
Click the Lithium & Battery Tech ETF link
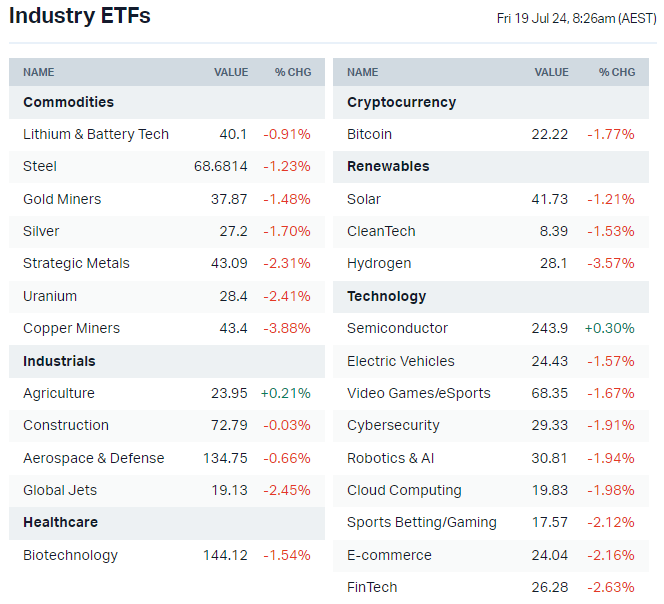click(96, 134)
